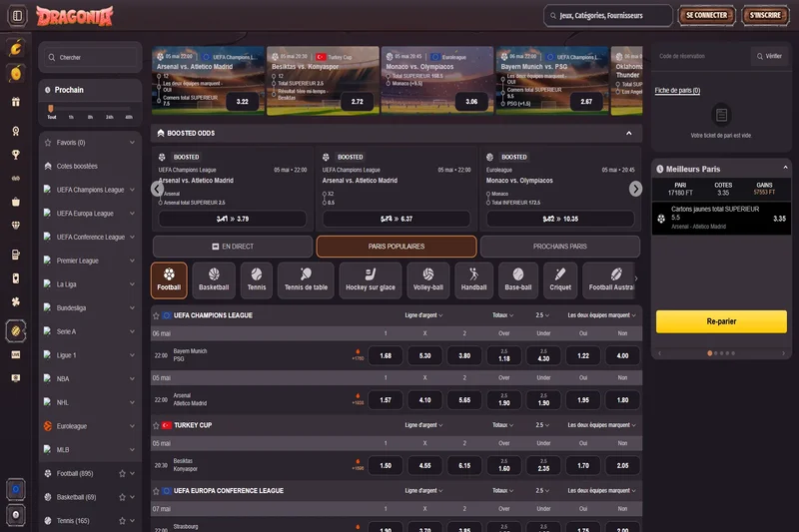Click the yellow Re-parier button
Screen dimensions: 799x532
click(721, 321)
